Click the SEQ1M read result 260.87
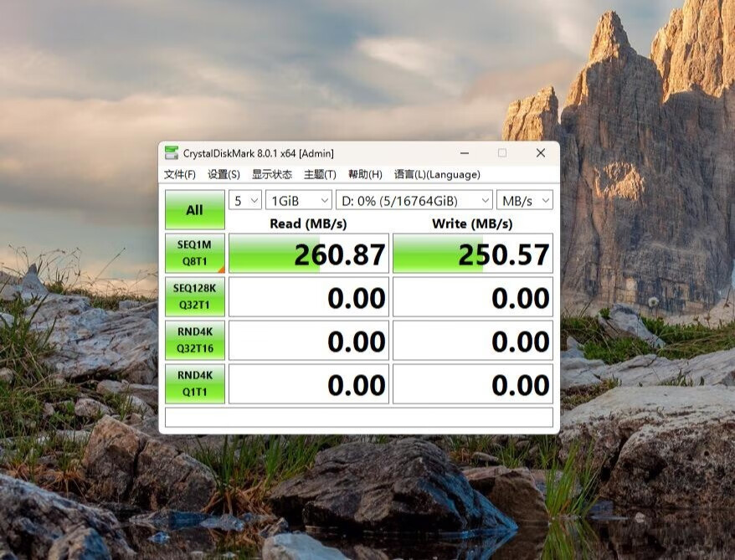Image resolution: width=735 pixels, height=560 pixels. pyautogui.click(x=309, y=253)
